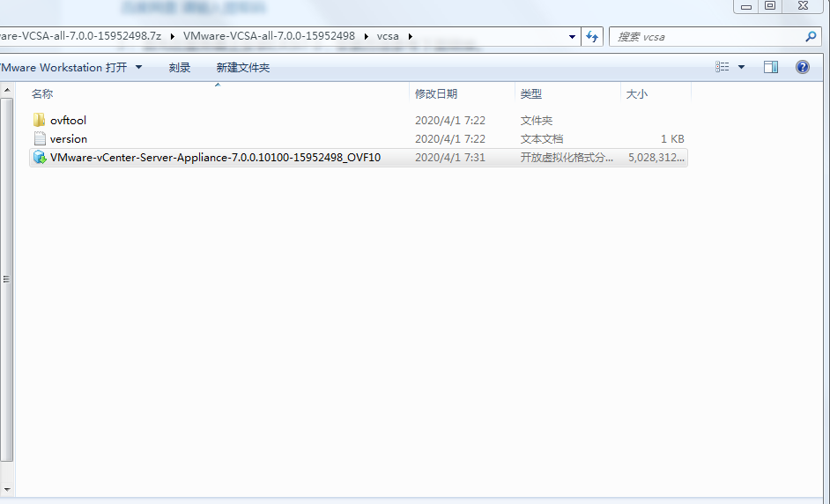Viewport: 830px width, 504px height.
Task: Select the version text file icon
Action: 40,138
